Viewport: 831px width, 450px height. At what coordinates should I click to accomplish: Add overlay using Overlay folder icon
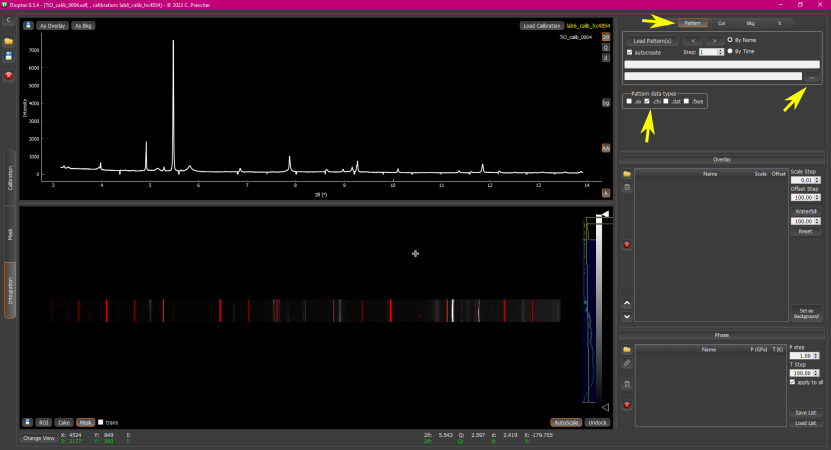click(x=626, y=174)
